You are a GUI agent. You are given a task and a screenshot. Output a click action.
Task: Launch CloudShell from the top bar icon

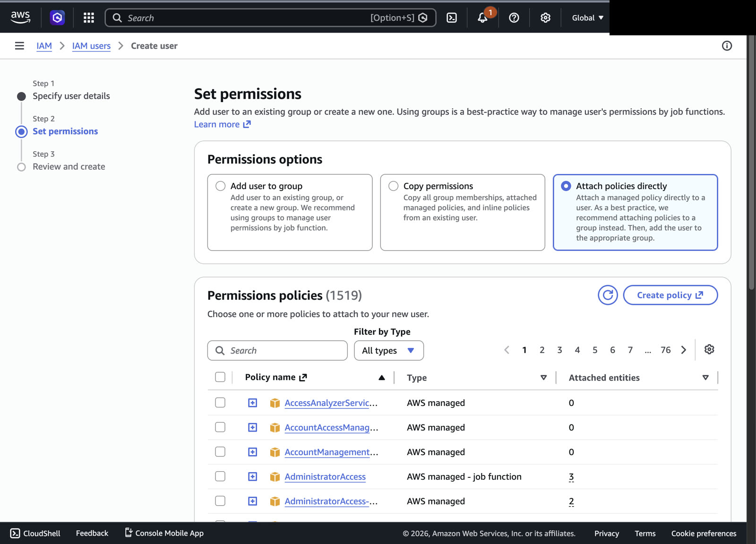point(452,17)
